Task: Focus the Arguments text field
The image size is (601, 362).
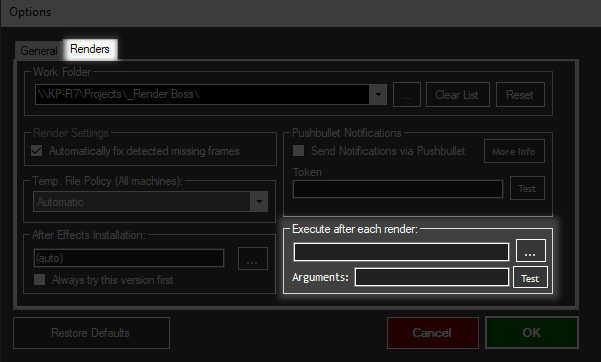Action: [x=432, y=277]
